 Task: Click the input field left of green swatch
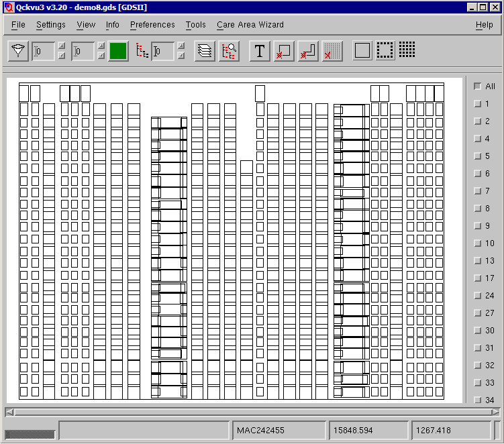coord(83,51)
